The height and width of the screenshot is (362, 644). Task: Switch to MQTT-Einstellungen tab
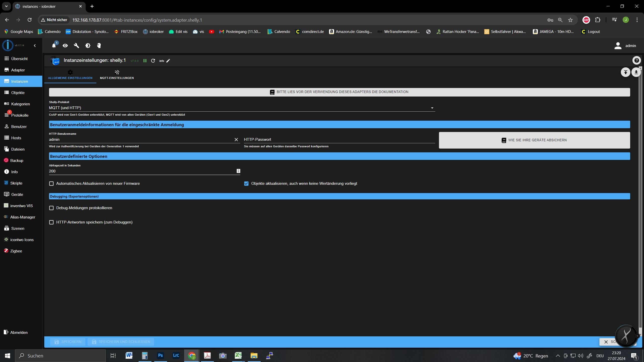[x=117, y=75]
